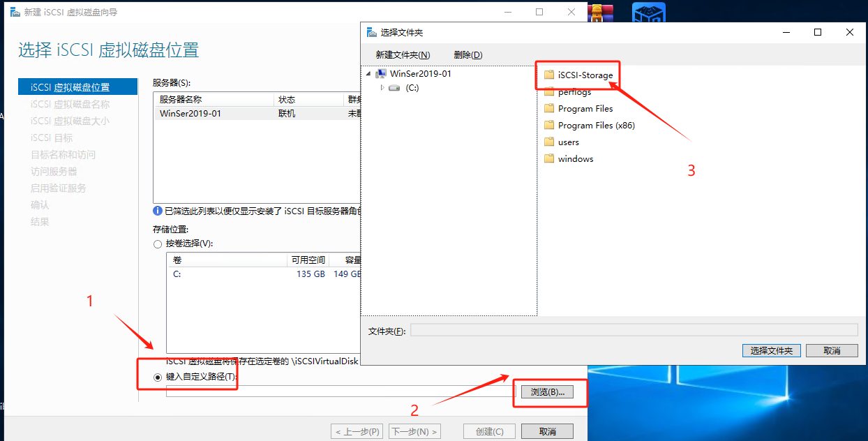
Task: Click the 删除(D) menu item
Action: [467, 54]
